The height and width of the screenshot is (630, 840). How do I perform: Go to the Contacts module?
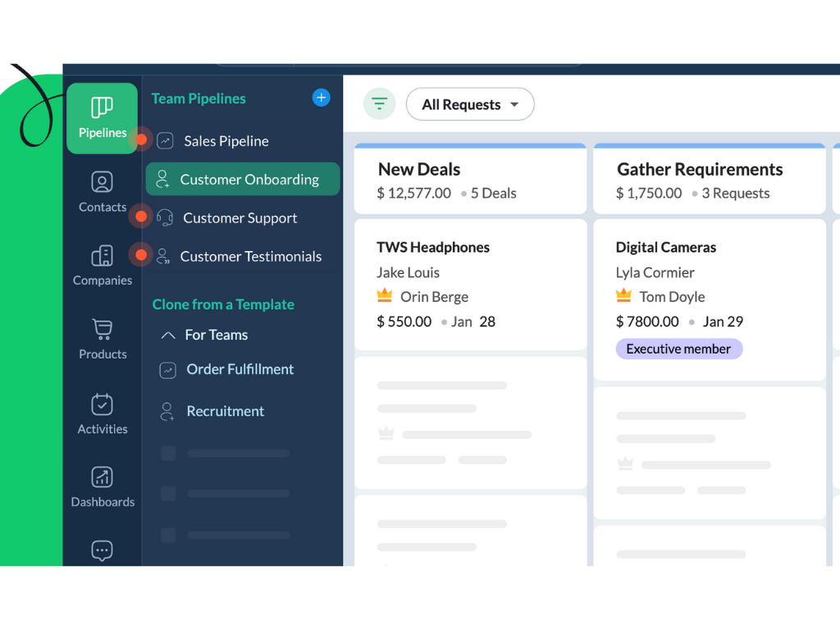click(x=102, y=192)
